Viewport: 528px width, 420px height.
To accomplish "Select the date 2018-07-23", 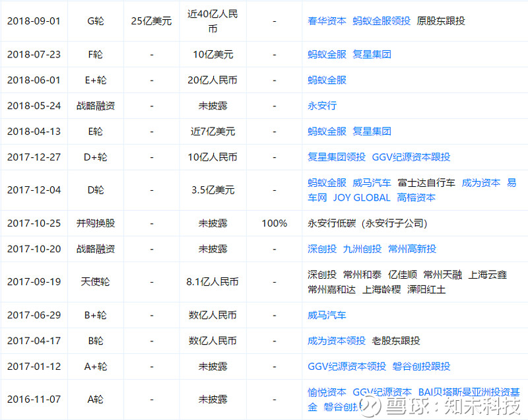I will pyautogui.click(x=34, y=55).
